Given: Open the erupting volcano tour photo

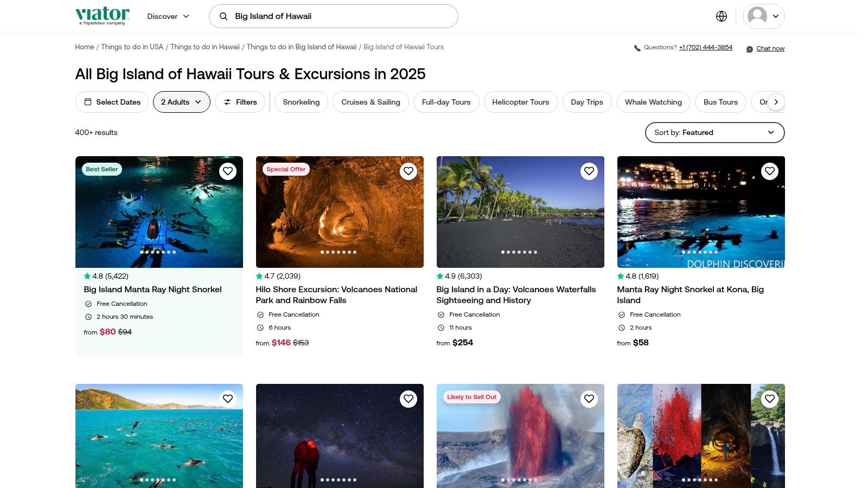Looking at the screenshot, I should click(x=520, y=436).
